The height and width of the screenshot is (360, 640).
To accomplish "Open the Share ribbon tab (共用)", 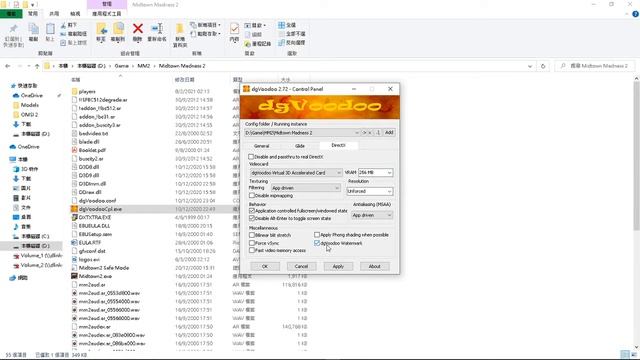I will click(54, 13).
